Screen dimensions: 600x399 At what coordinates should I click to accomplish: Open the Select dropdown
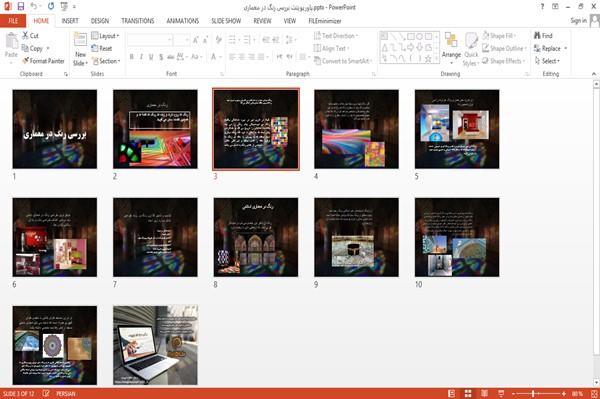pos(547,61)
